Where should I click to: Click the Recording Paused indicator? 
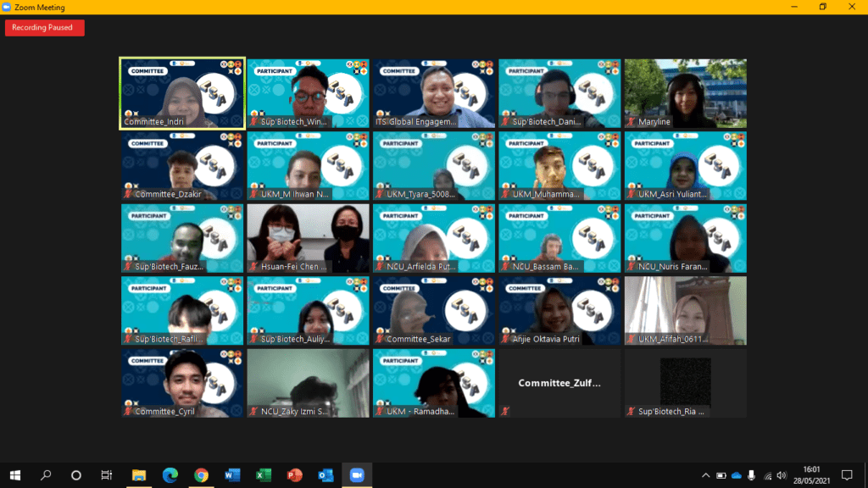coord(44,28)
